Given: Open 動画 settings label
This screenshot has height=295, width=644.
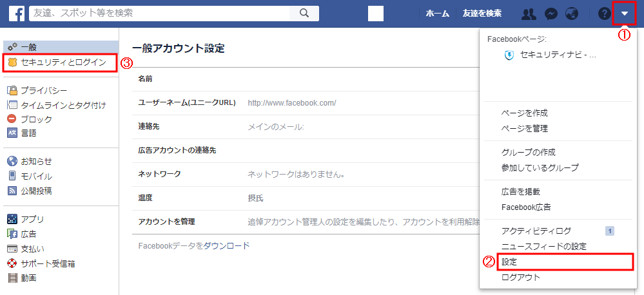Looking at the screenshot, I should tap(29, 278).
